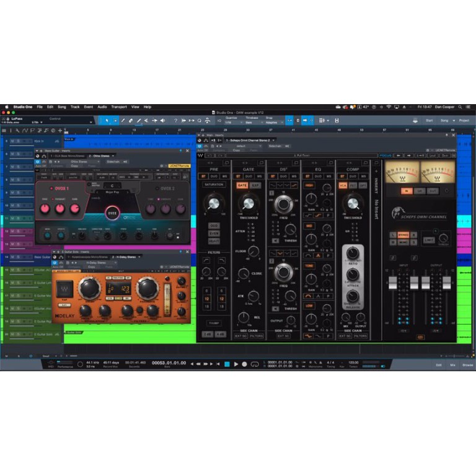This screenshot has width=476, height=476.
Task: Open the Transport menu
Action: (118, 107)
